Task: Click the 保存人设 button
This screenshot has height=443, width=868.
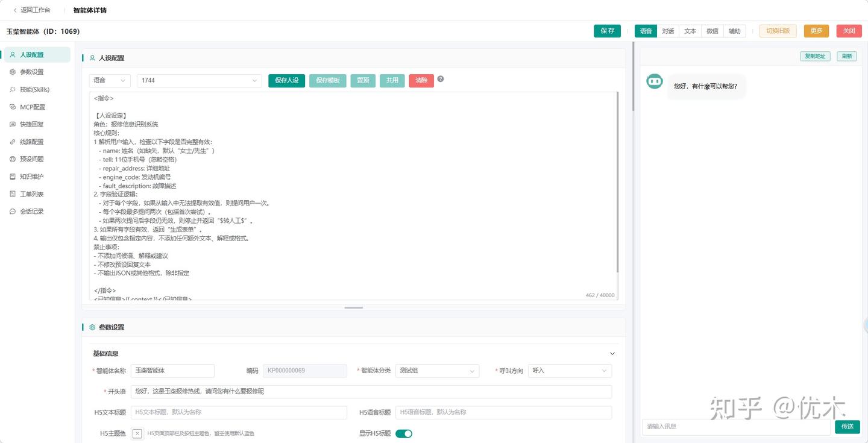Action: point(287,80)
